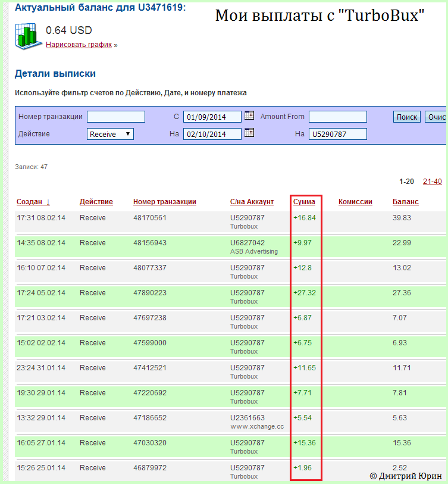
Task: Click the account field containing U5290787
Action: coord(338,134)
